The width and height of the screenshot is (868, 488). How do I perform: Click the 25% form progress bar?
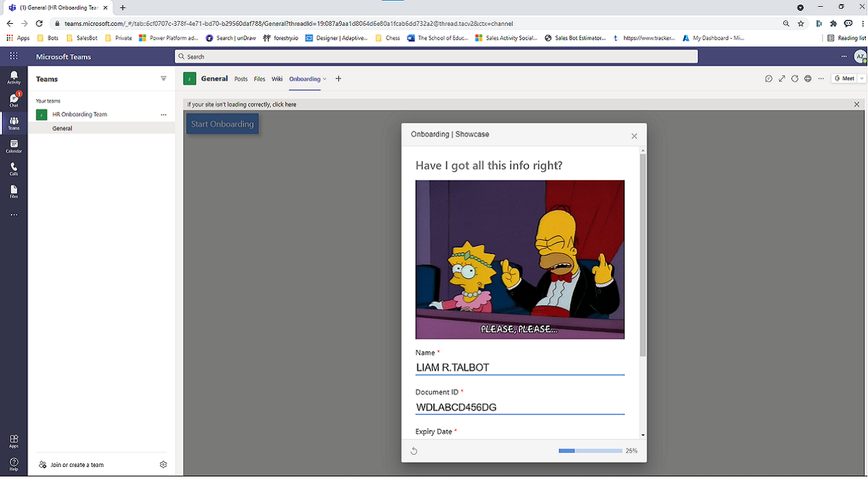(x=590, y=451)
